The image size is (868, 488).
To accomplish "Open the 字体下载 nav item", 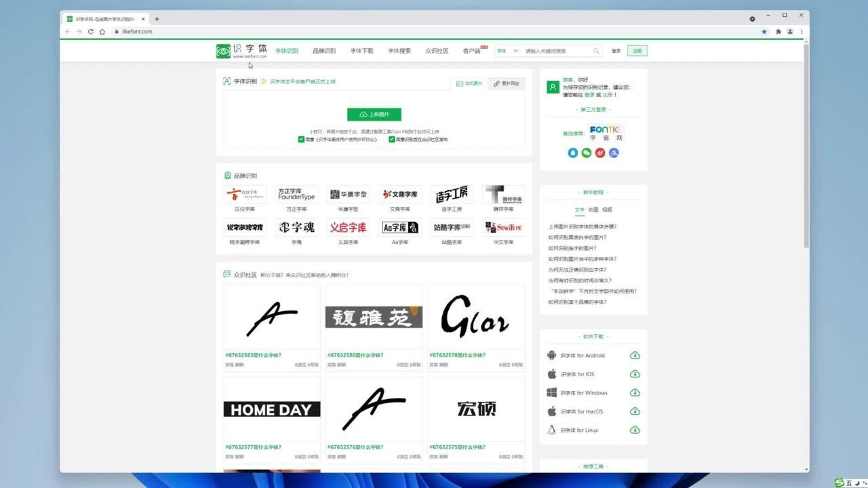I will coord(361,51).
